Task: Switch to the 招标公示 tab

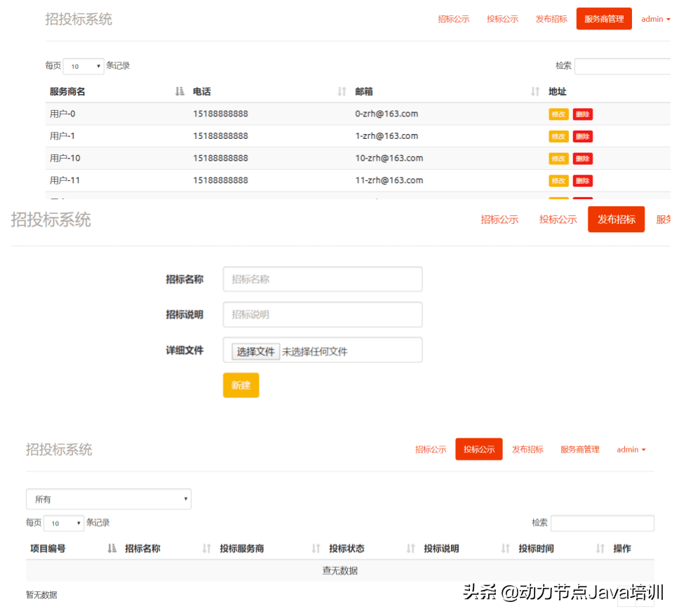Action: (454, 19)
